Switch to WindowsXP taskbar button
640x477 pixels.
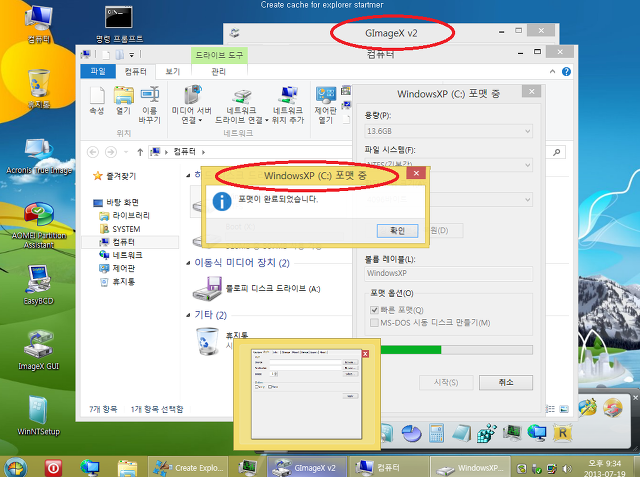470,468
